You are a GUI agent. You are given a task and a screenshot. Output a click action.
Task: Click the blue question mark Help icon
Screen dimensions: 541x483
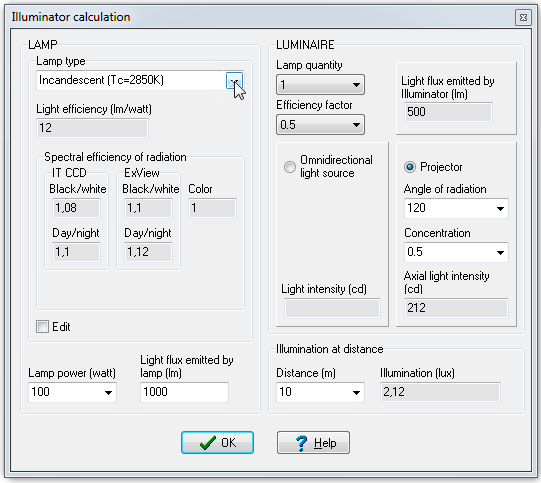click(x=301, y=443)
